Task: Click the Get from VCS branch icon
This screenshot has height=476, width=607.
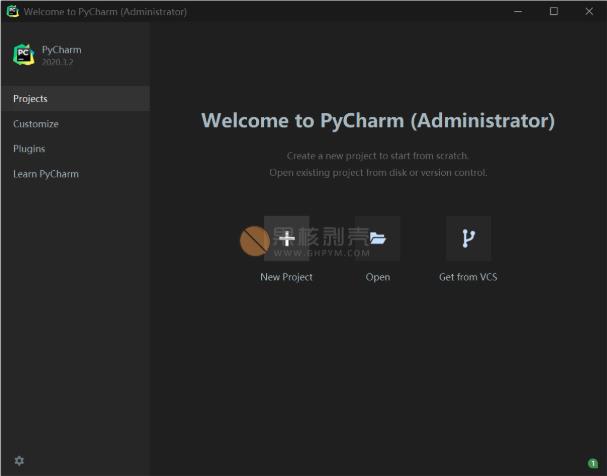Action: point(468,238)
